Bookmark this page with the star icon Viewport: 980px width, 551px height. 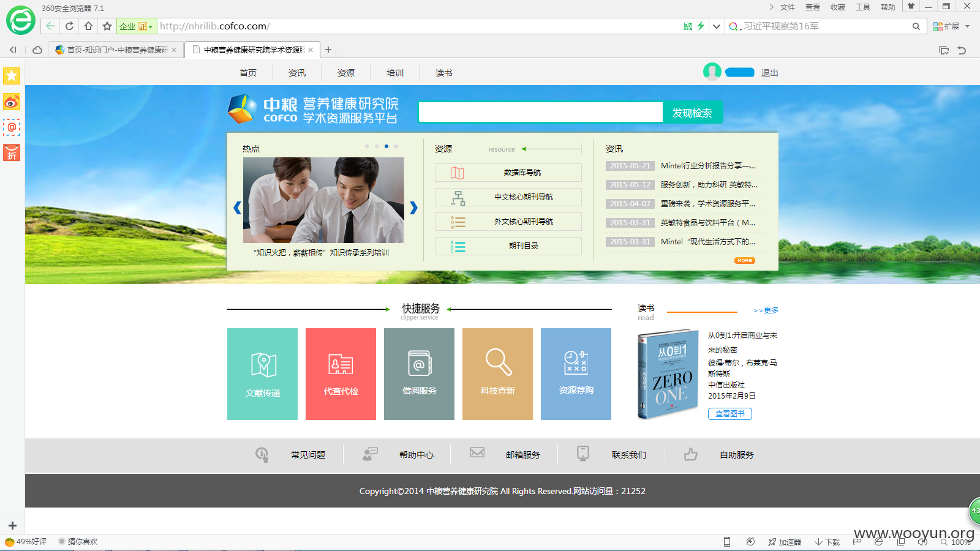107,26
